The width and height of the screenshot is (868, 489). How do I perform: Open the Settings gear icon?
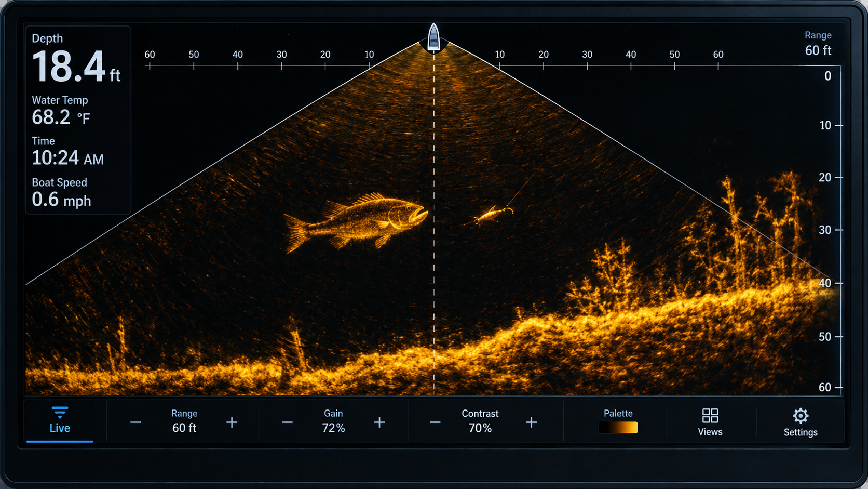click(801, 416)
